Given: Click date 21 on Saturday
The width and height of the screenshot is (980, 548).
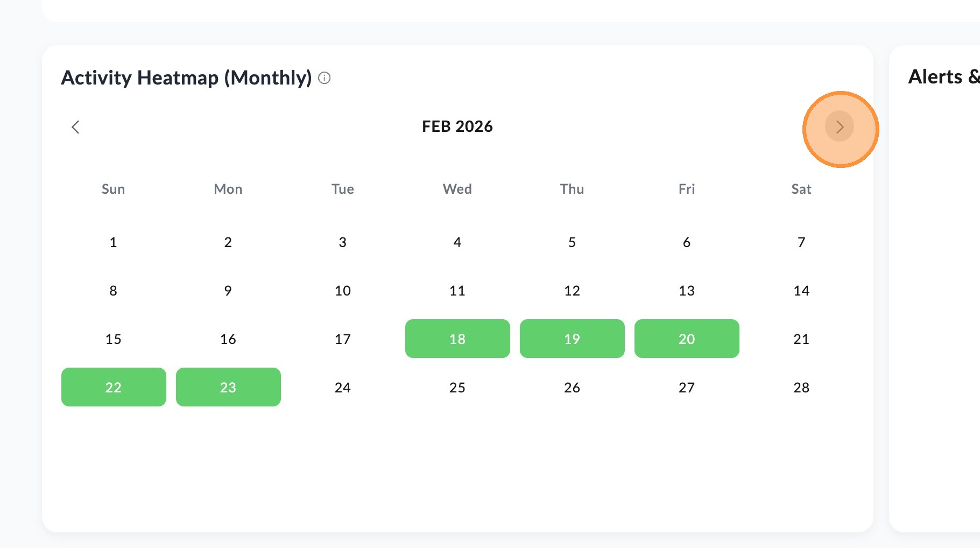Looking at the screenshot, I should coord(801,339).
